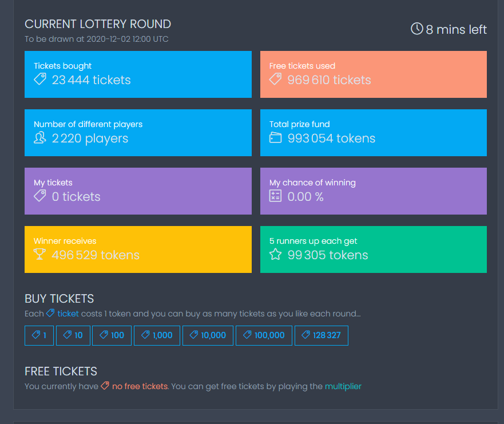The width and height of the screenshot is (504, 424).
Task: Click the clock icon beside 8 mins left
Action: coord(417,29)
